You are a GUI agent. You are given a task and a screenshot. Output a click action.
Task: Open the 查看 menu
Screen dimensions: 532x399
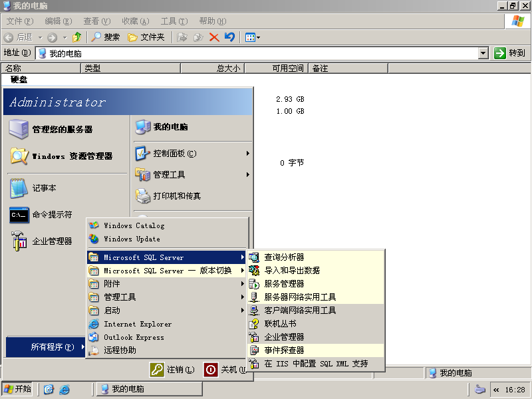[x=97, y=21]
